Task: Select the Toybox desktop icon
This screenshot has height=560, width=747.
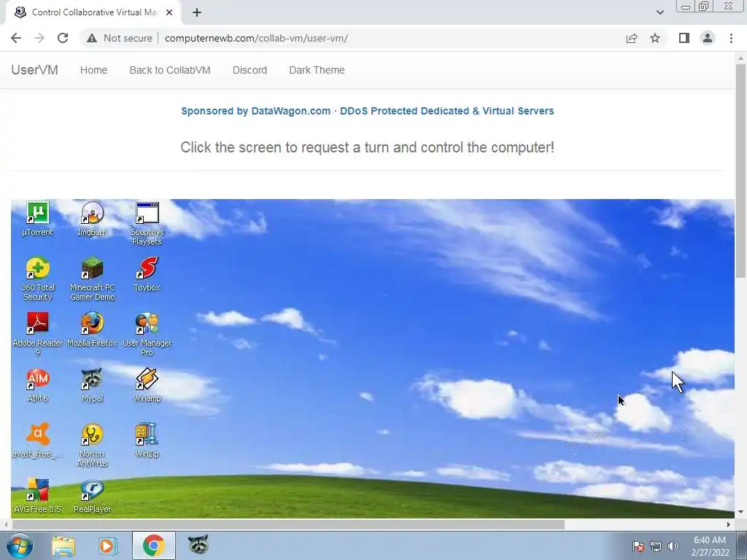Action: (x=147, y=274)
